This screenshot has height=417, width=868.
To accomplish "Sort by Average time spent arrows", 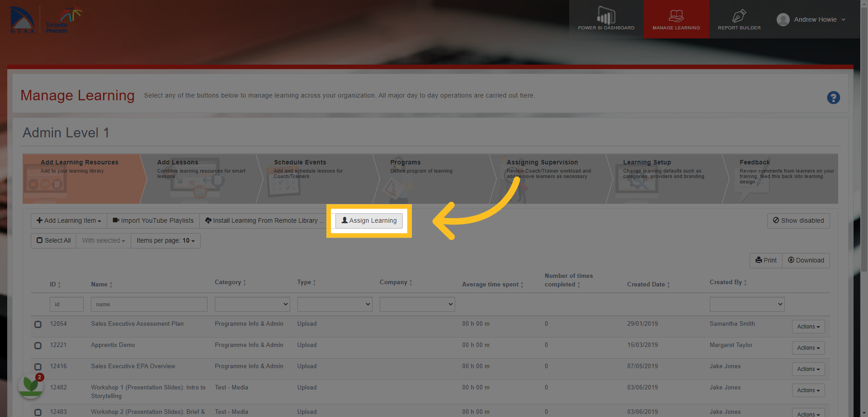I will (522, 285).
